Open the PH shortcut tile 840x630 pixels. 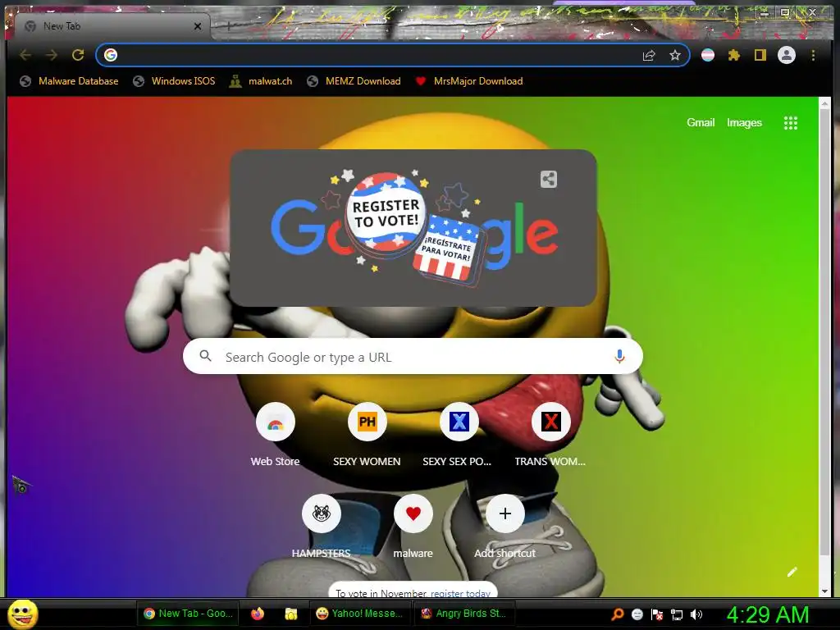pos(367,422)
